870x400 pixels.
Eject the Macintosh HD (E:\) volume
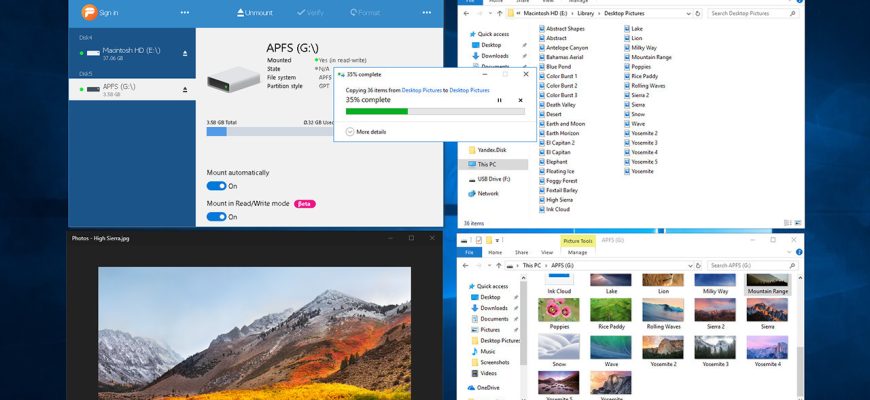pos(185,53)
